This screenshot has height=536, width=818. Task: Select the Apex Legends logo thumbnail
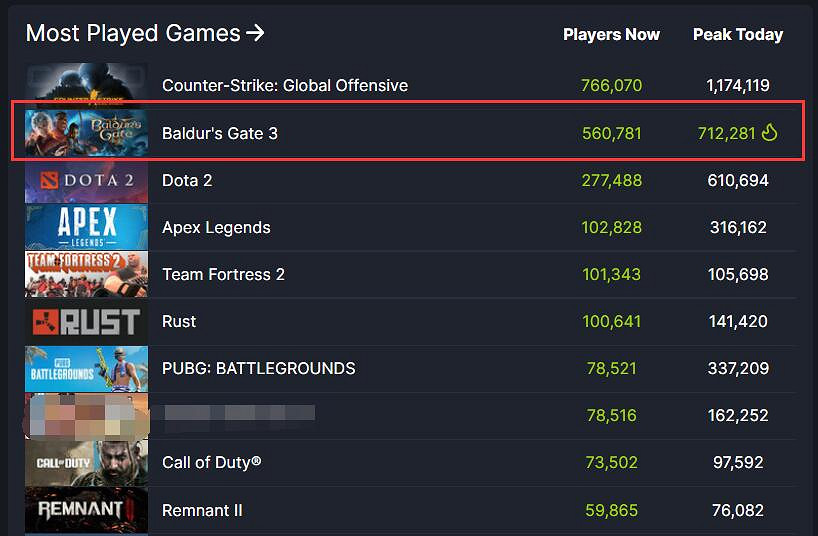tap(86, 227)
